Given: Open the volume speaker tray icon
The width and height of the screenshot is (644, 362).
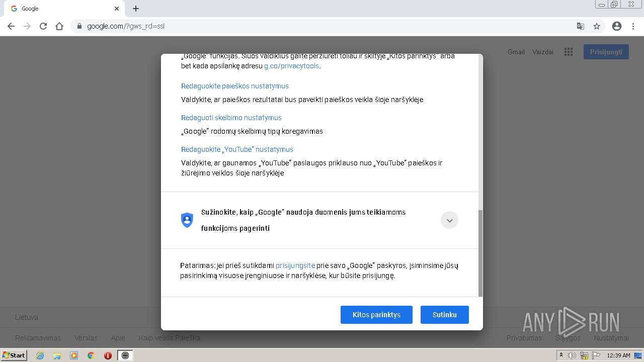Looking at the screenshot, I should tap(572, 355).
